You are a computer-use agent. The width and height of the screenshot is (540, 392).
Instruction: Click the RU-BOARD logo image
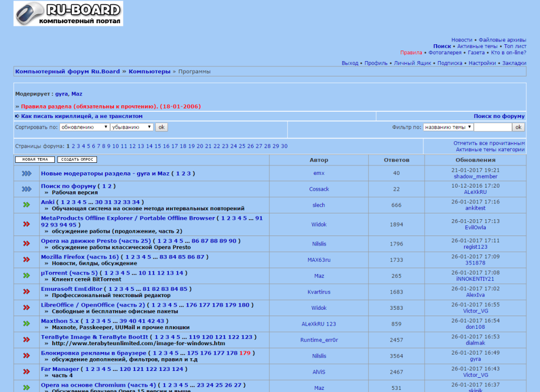(x=68, y=13)
